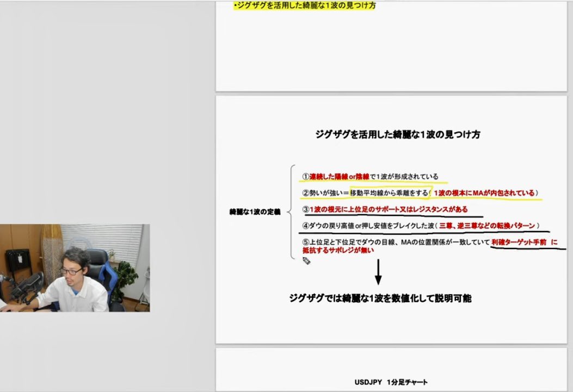The width and height of the screenshot is (573, 392).
Task: Click line ③ 1波の根元に上位足のサポート又はレジスタンスがある
Action: pyautogui.click(x=385, y=209)
